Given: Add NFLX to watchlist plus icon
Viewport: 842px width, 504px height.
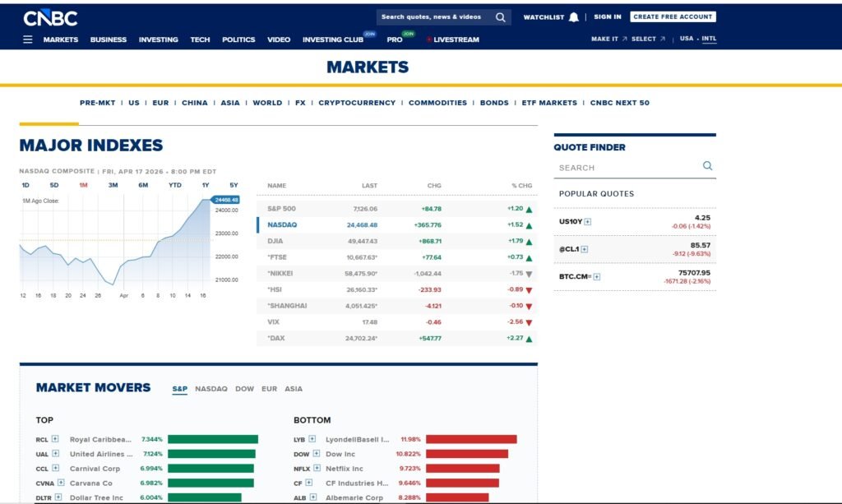Looking at the screenshot, I should tap(317, 468).
